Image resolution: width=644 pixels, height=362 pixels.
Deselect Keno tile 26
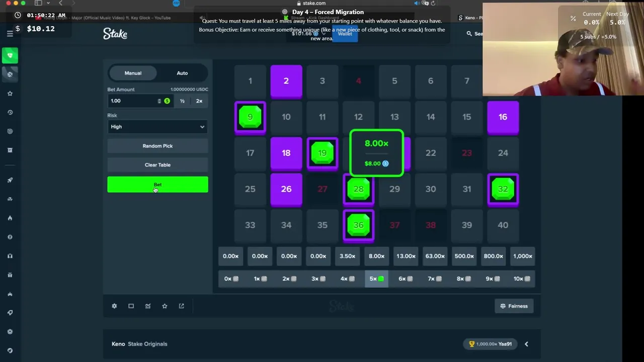[x=286, y=189]
